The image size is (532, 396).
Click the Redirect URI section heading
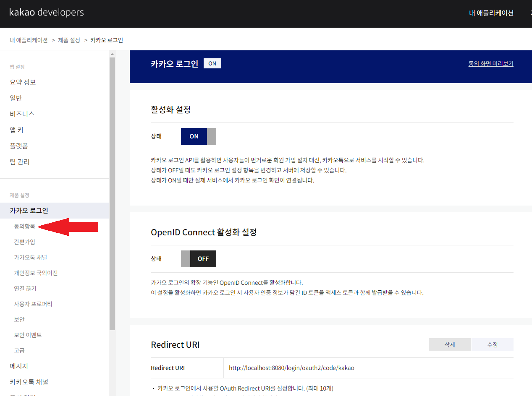point(175,345)
